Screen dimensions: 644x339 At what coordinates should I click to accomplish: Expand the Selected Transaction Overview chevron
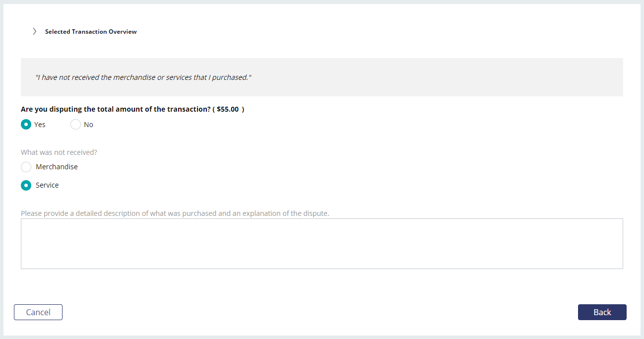[x=34, y=31]
